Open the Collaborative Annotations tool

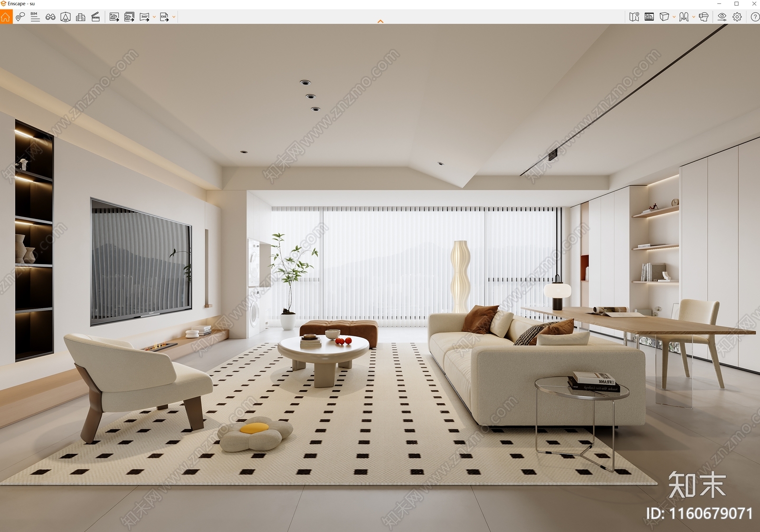tap(20, 17)
